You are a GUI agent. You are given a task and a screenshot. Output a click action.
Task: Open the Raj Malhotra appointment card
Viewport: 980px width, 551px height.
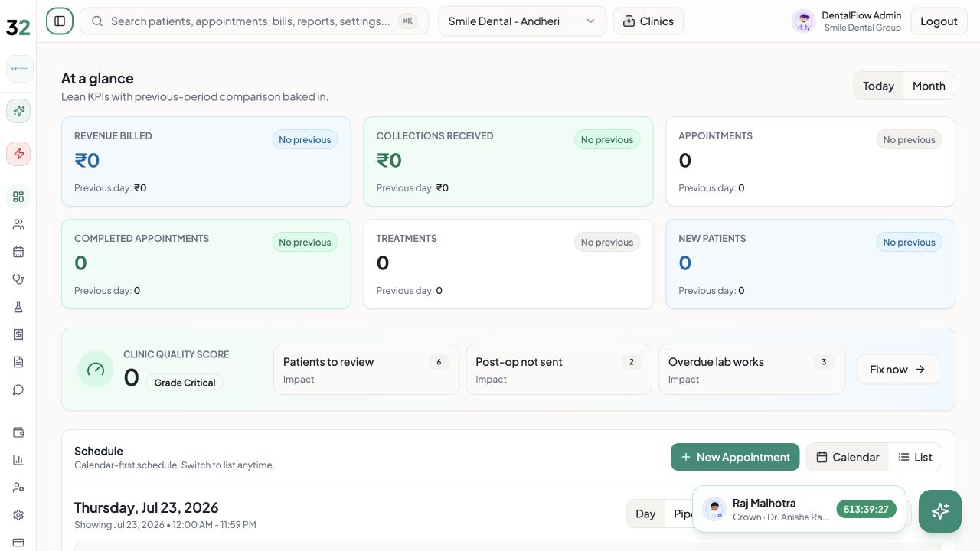pos(799,509)
